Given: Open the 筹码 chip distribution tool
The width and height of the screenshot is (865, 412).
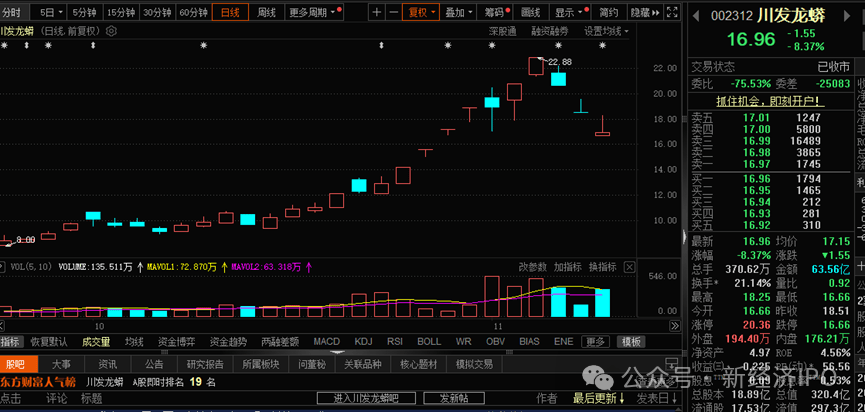Looking at the screenshot, I should (x=493, y=13).
